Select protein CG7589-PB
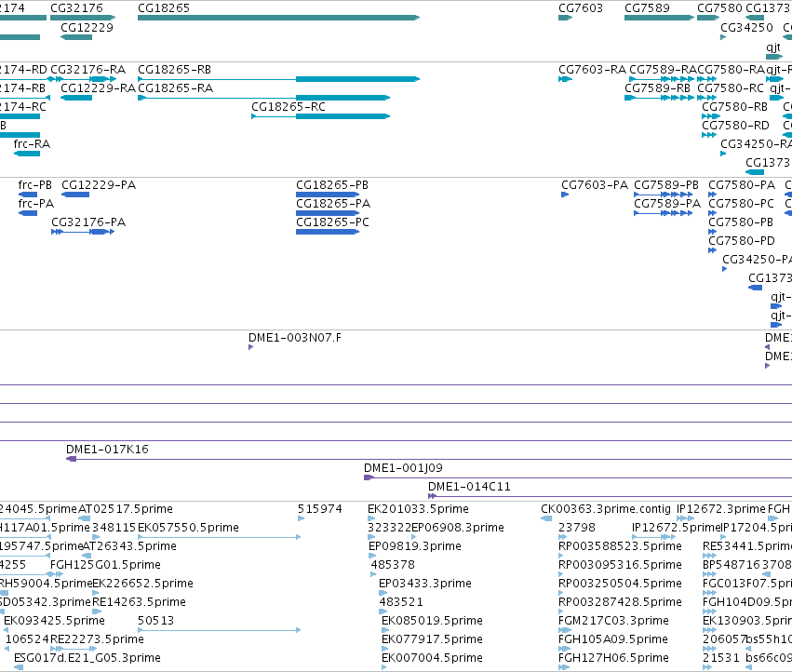 coord(664,195)
